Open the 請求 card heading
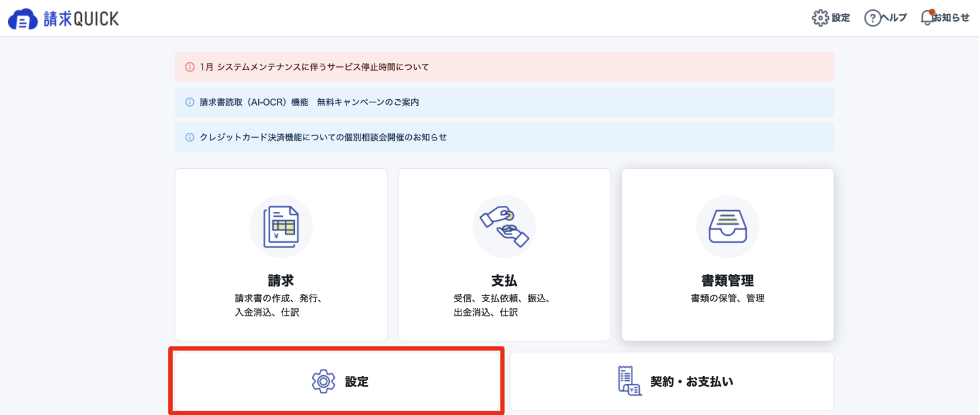Image resolution: width=980 pixels, height=415 pixels. click(x=281, y=280)
